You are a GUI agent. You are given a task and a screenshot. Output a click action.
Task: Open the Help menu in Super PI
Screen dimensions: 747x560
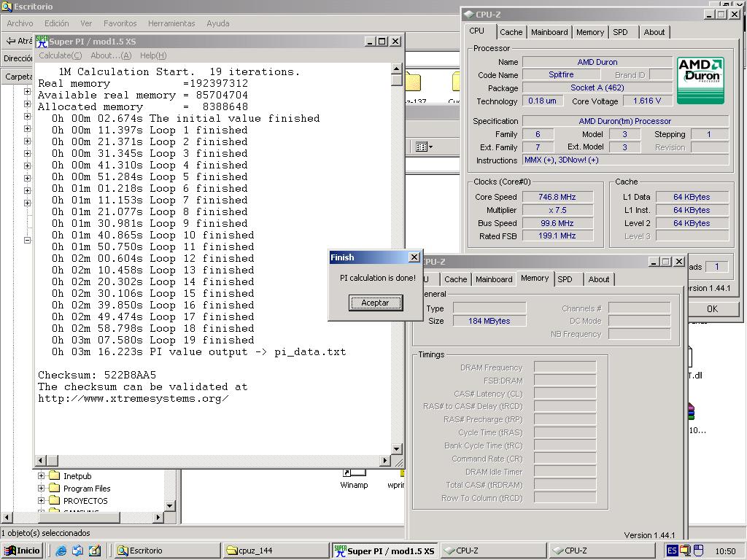pyautogui.click(x=153, y=55)
